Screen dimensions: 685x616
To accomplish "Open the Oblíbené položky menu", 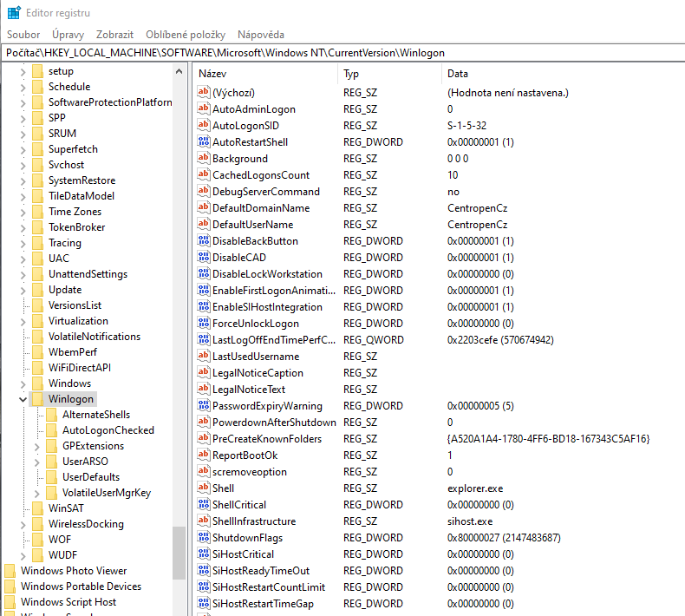I will (185, 35).
